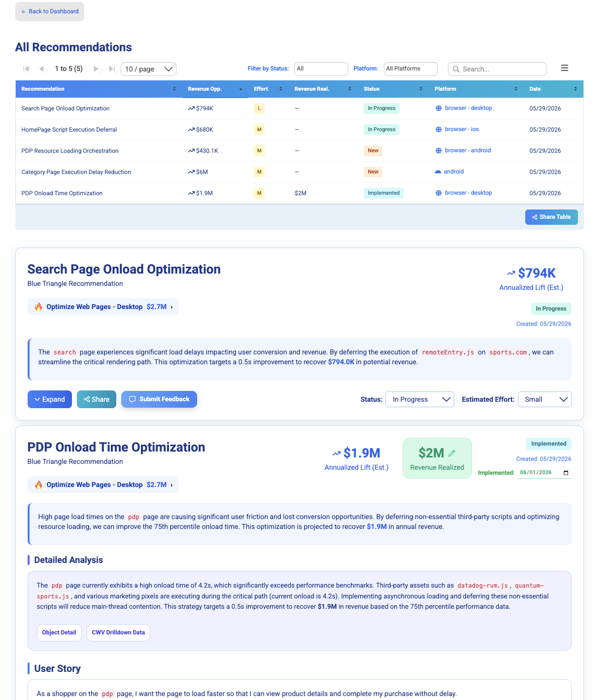Click fire icon in PDP Onload card tag
This screenshot has height=700, width=611.
point(38,485)
